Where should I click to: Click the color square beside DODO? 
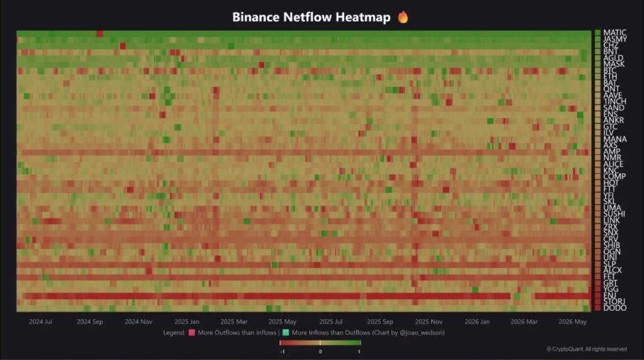[x=597, y=308]
